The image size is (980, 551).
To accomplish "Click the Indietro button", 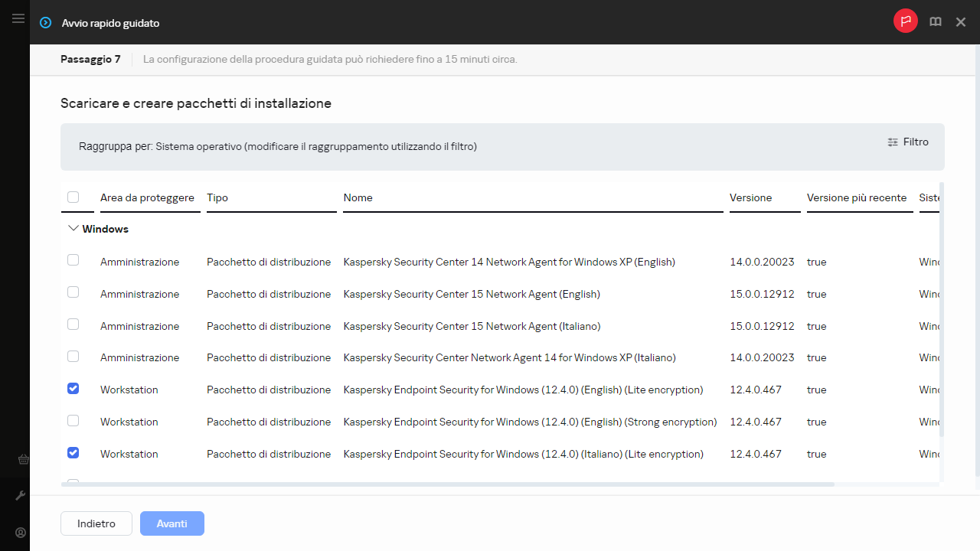I will coord(96,523).
